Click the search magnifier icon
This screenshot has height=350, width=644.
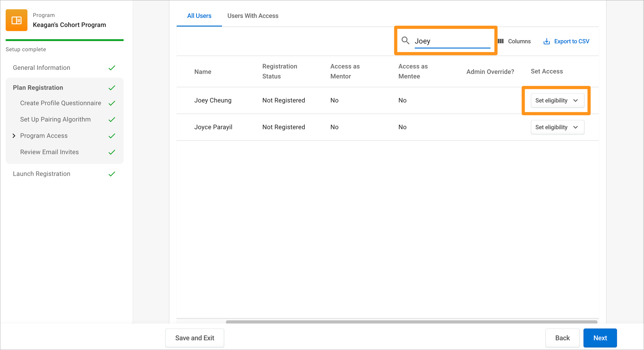point(405,40)
